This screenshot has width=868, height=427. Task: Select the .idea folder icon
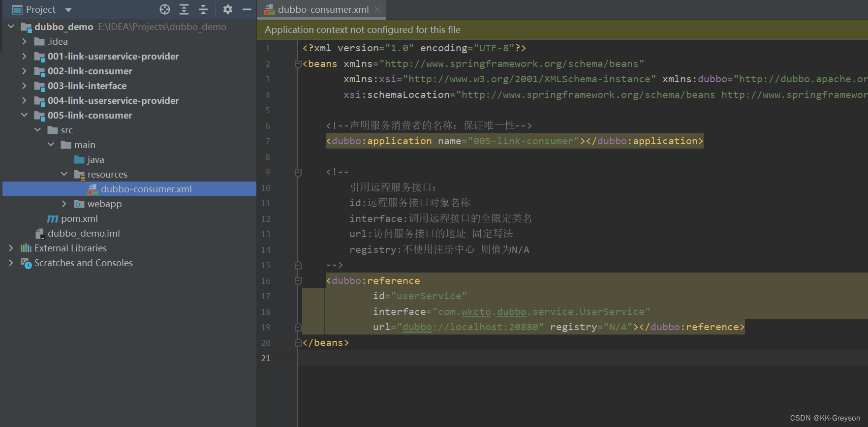click(39, 41)
